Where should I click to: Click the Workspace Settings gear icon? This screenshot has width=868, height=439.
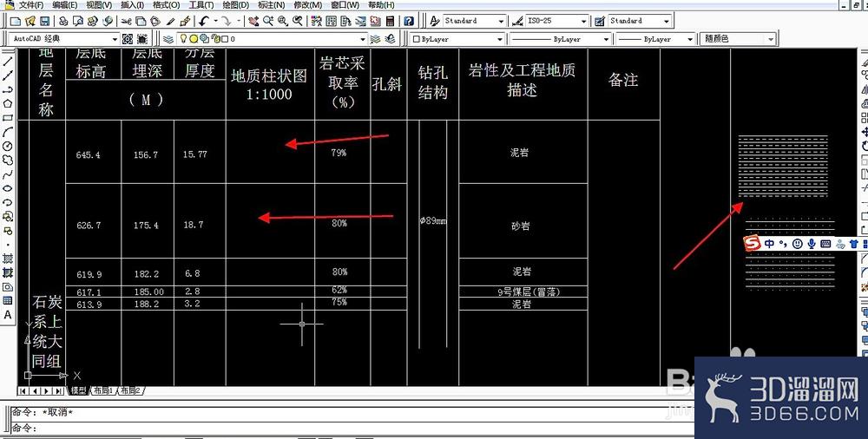(128, 39)
